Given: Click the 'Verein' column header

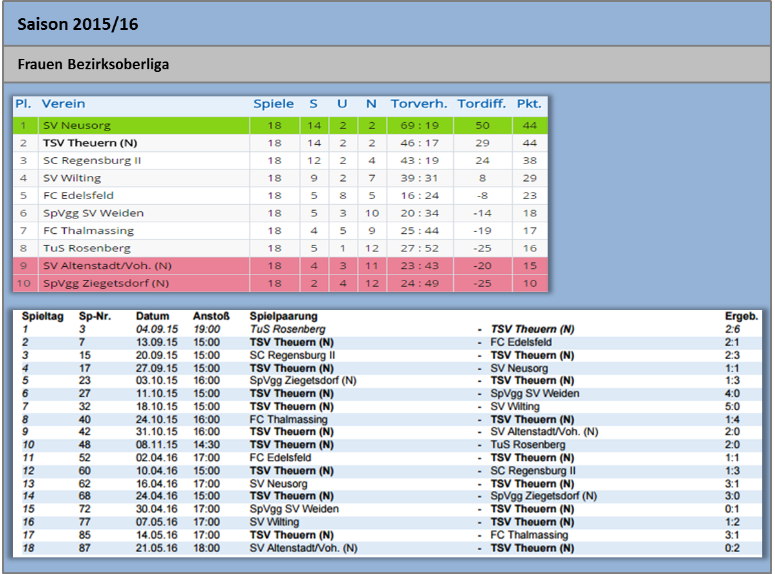Looking at the screenshot, I should 63,104.
